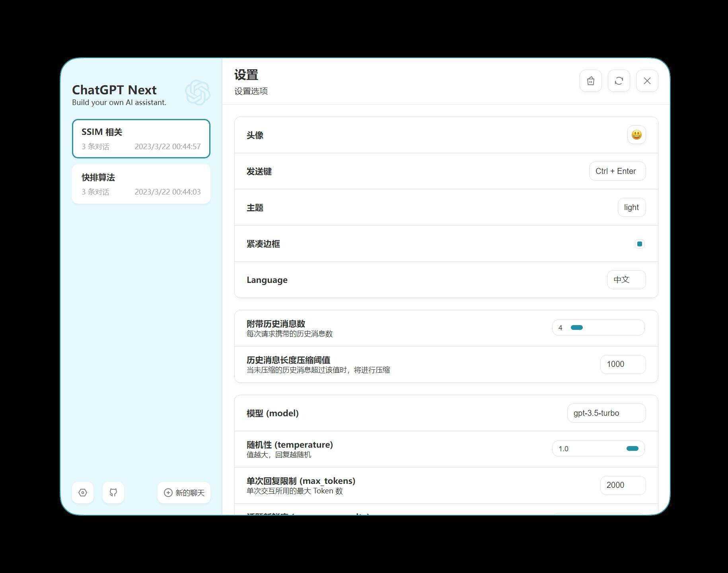Start a new chat via 新的聊天

pos(183,493)
